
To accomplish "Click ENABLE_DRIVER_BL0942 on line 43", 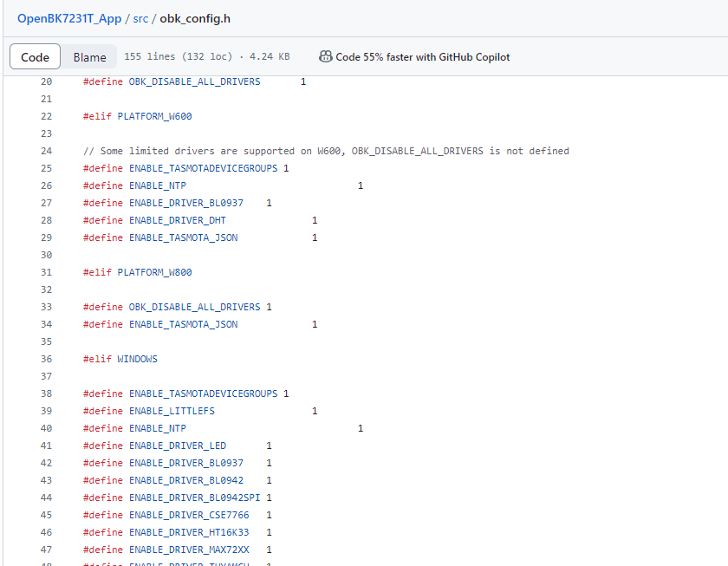I will click(186, 480).
